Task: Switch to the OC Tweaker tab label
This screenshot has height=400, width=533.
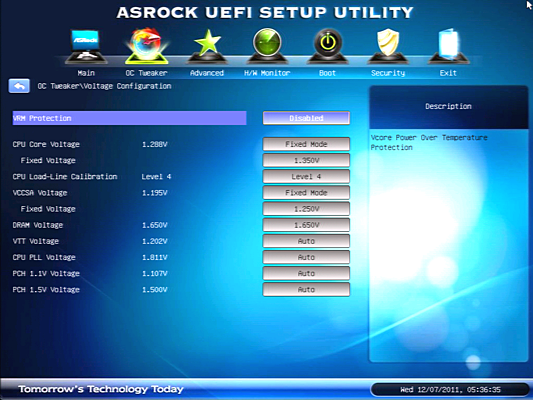Action: [x=147, y=73]
